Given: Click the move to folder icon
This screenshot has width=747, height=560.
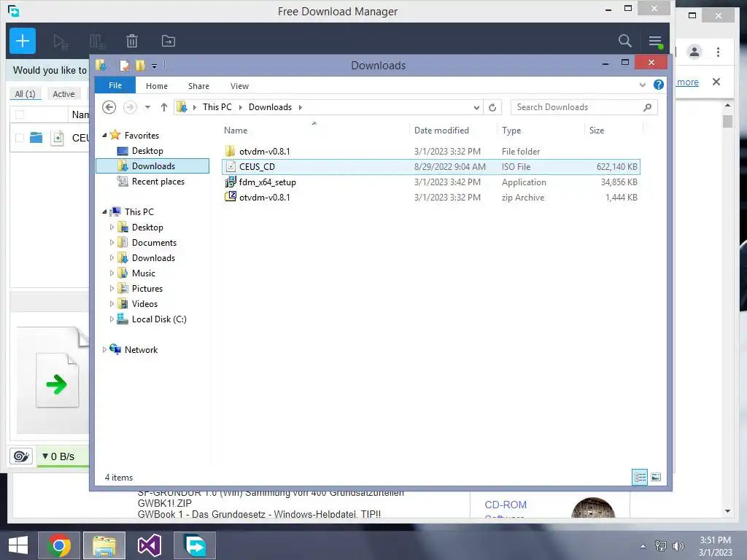Looking at the screenshot, I should click(x=169, y=42).
